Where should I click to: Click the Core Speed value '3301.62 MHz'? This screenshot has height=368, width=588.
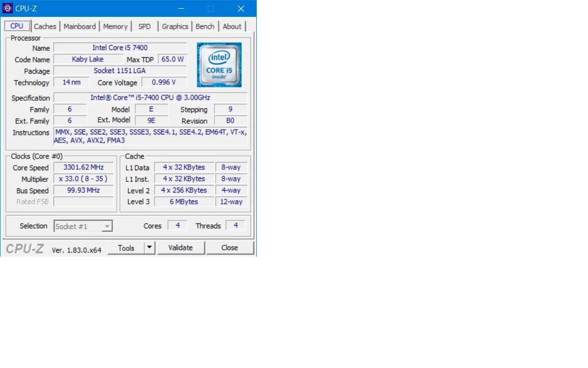click(83, 168)
